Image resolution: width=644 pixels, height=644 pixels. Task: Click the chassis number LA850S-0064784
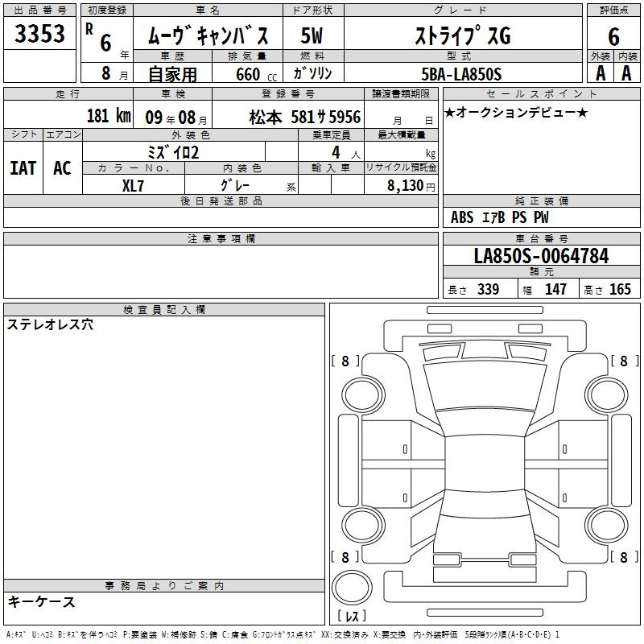[541, 257]
